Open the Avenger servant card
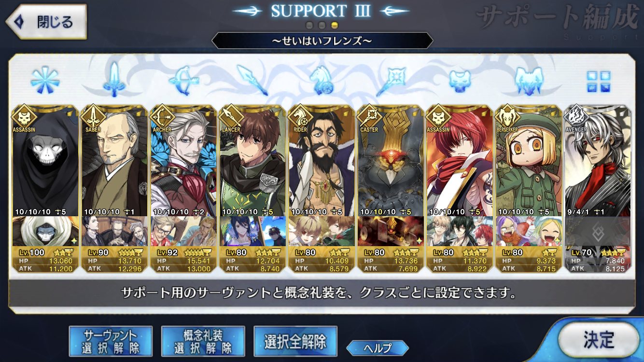Image resolution: width=644 pixels, height=362 pixels. pyautogui.click(x=597, y=189)
